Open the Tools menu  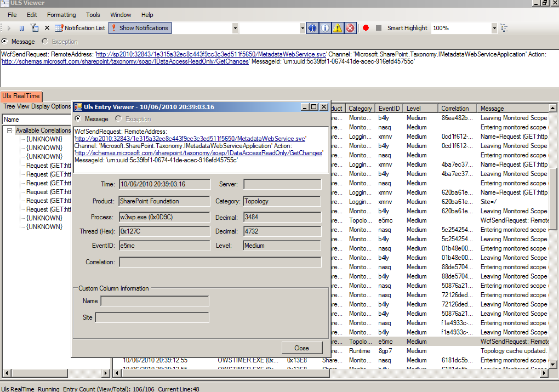93,15
